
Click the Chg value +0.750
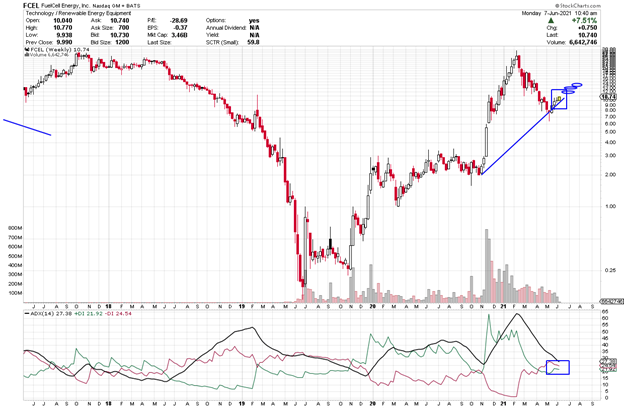point(587,28)
